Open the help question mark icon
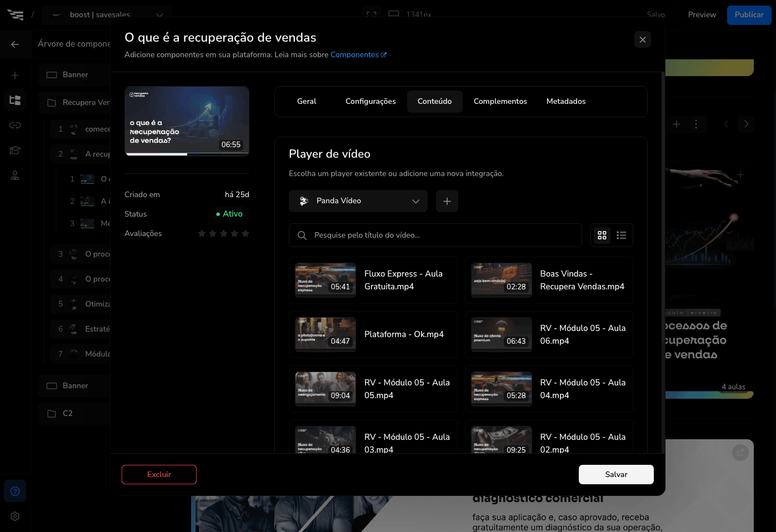776x532 pixels. coord(15,491)
